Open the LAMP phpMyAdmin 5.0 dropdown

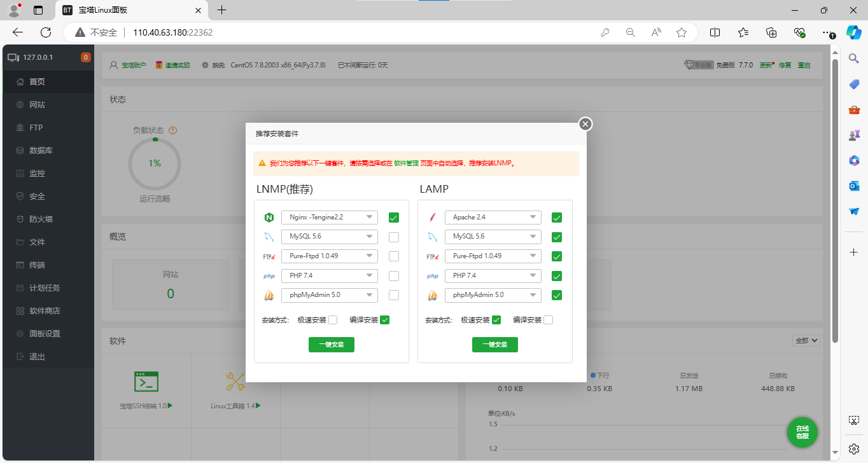pos(493,295)
